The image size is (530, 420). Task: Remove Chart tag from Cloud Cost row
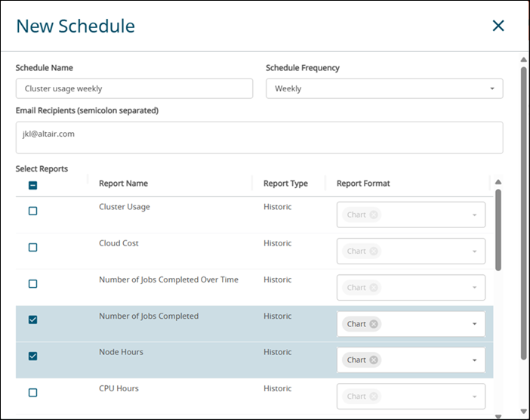pos(373,252)
